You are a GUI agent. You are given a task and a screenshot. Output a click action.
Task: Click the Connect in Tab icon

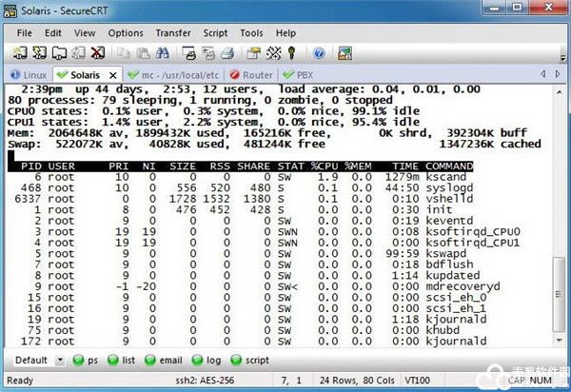[59, 53]
